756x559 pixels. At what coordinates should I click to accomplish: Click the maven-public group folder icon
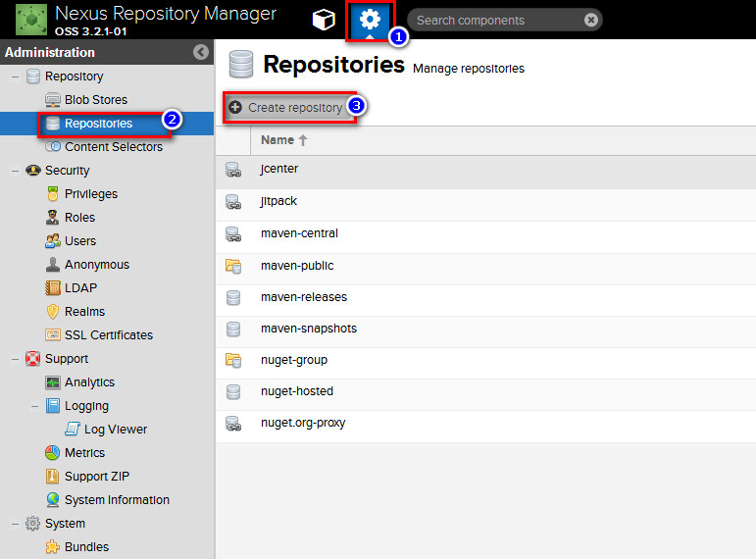click(233, 266)
